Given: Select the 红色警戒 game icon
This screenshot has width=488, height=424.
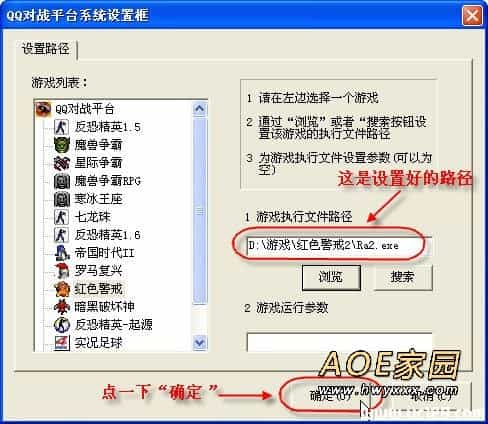Looking at the screenshot, I should [62, 289].
